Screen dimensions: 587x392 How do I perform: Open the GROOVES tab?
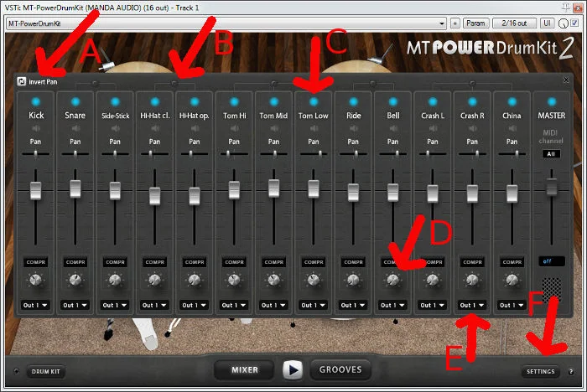pos(340,369)
